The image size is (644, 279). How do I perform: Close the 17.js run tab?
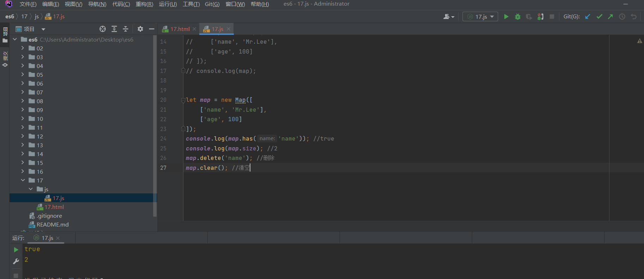tap(58, 238)
